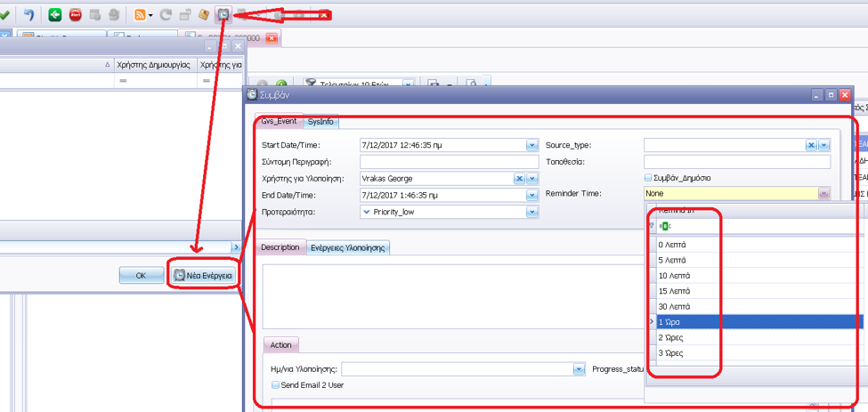This screenshot has height=412, width=868.
Task: Click the green back arrow icon
Action: point(55,14)
